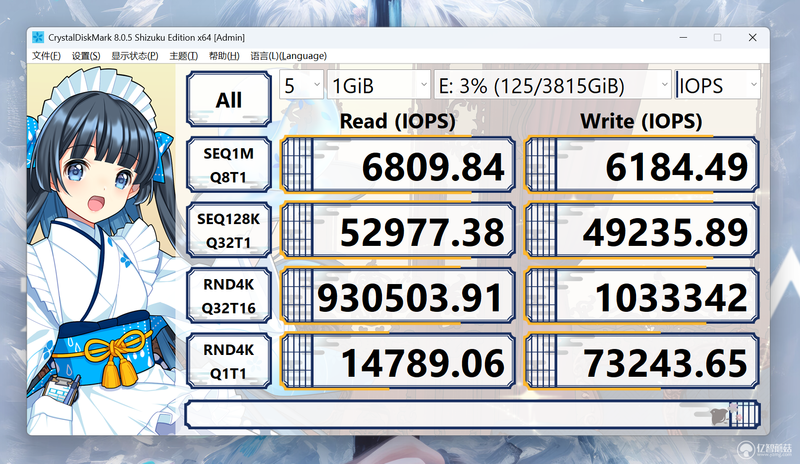Open the 帮助(H) menu
The width and height of the screenshot is (800, 464).
tap(224, 56)
